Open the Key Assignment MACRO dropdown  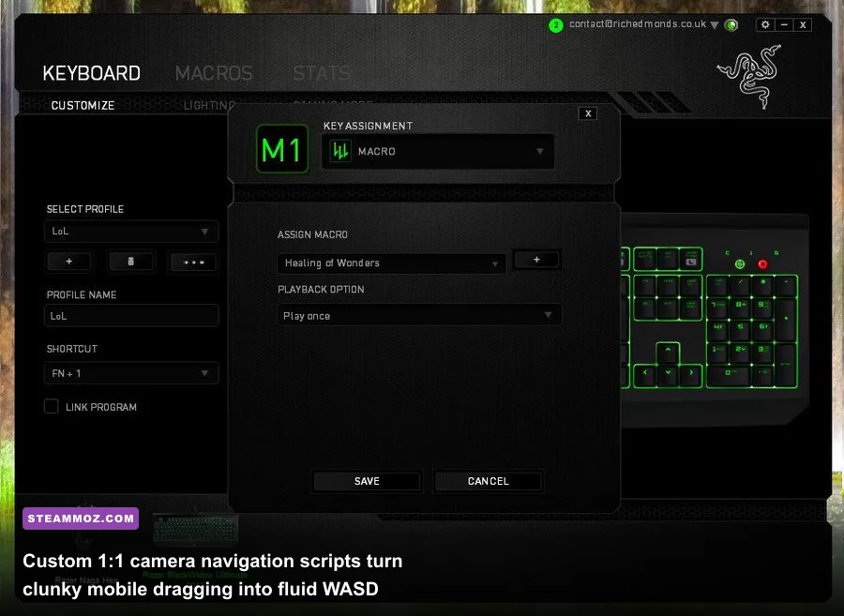click(438, 152)
